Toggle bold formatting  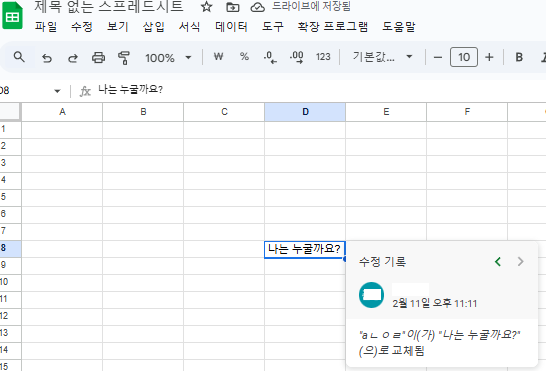pos(519,57)
